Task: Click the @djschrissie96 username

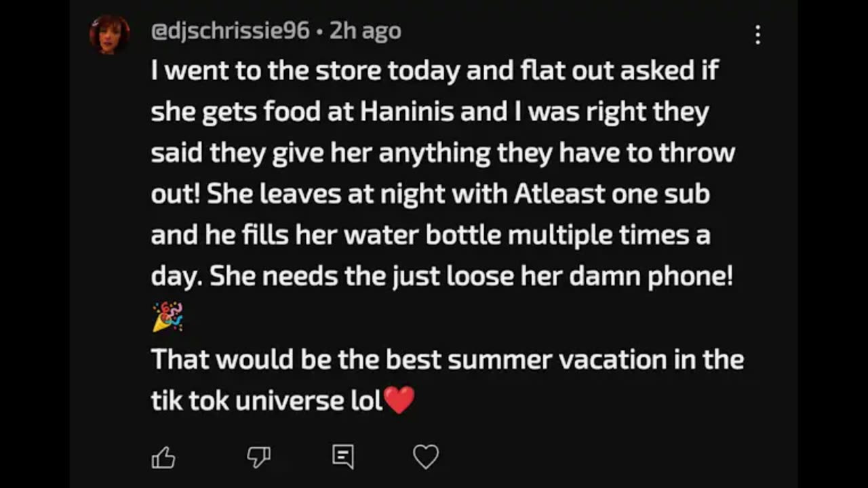Action: tap(230, 31)
